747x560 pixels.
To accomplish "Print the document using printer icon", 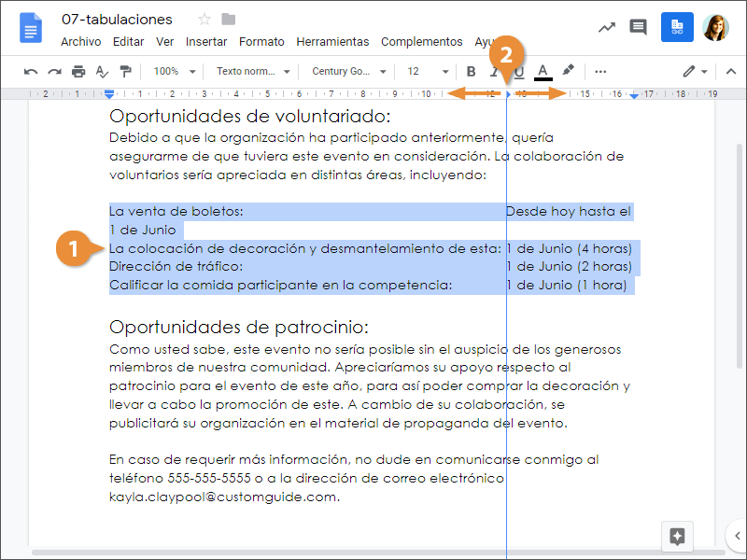I will click(x=78, y=71).
